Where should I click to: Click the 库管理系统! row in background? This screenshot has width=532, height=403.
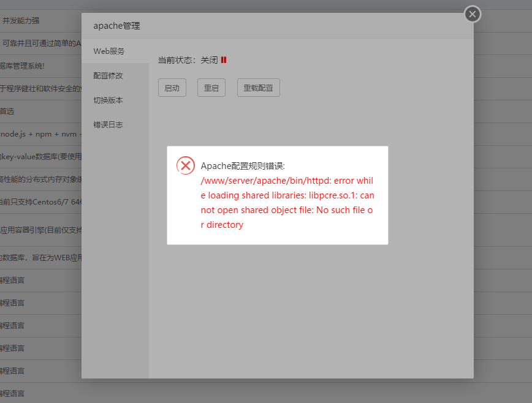coord(40,66)
